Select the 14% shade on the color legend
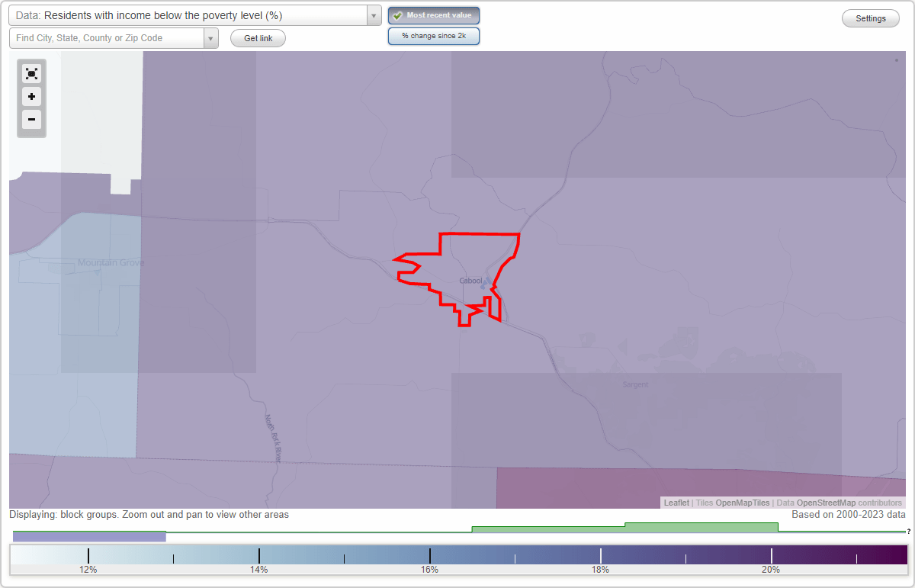Image resolution: width=915 pixels, height=588 pixels. [259, 556]
